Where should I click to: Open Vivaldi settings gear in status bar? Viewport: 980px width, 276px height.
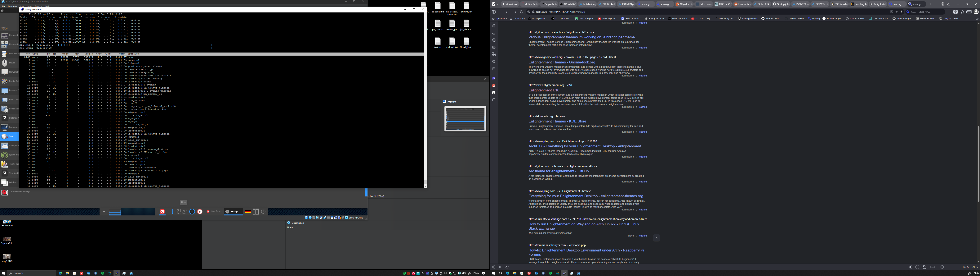494,267
